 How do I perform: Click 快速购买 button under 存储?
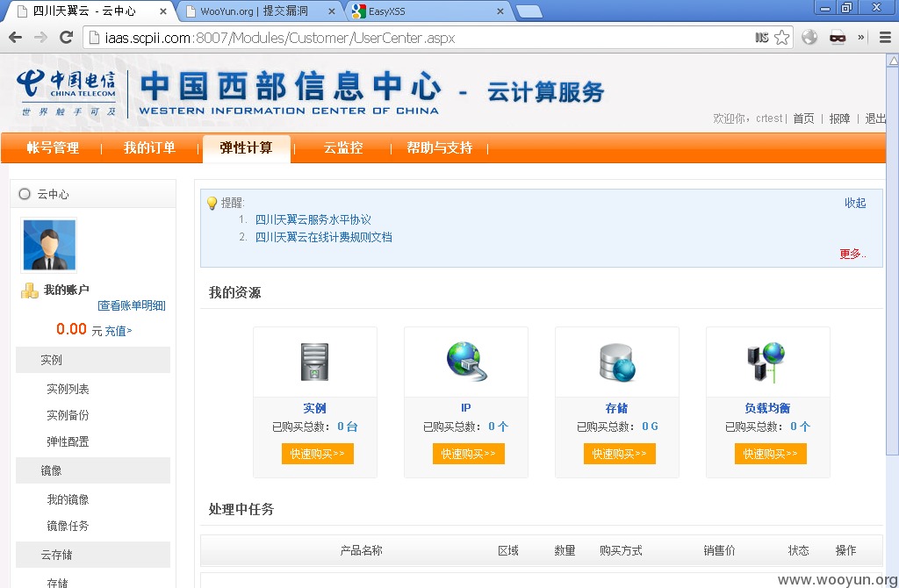[620, 454]
